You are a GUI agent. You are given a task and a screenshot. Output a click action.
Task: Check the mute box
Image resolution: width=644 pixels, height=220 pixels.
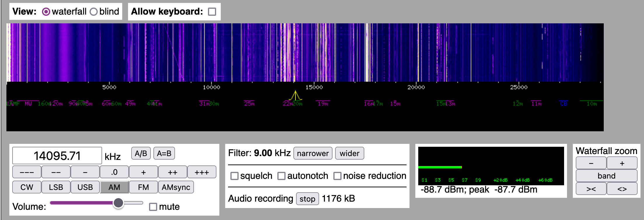(x=153, y=207)
